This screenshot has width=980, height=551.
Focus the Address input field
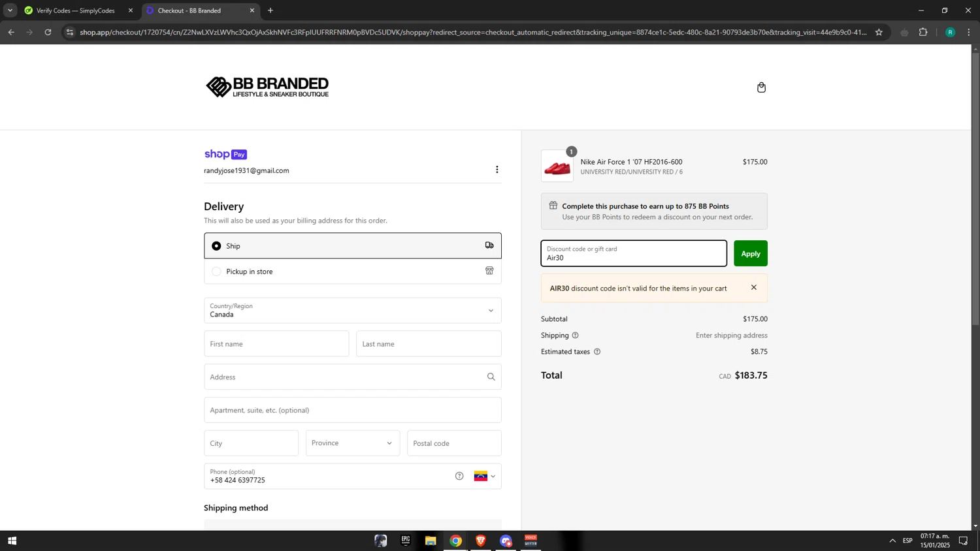(353, 377)
